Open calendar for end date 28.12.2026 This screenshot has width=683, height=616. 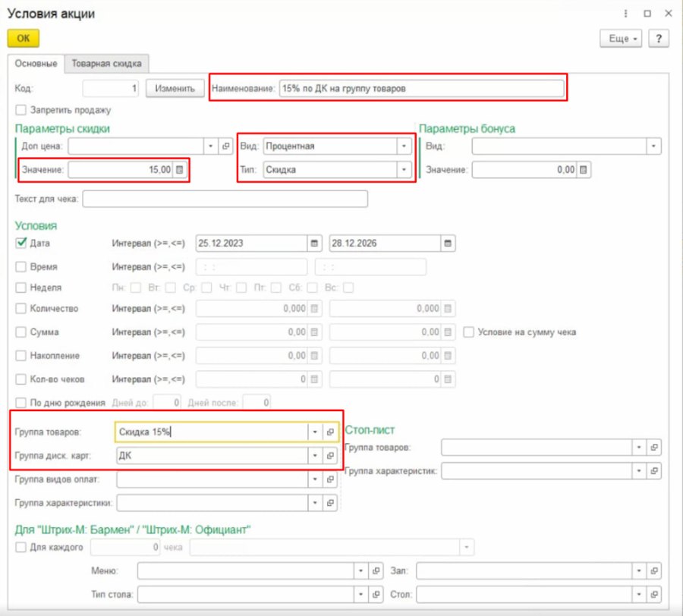pyautogui.click(x=447, y=244)
